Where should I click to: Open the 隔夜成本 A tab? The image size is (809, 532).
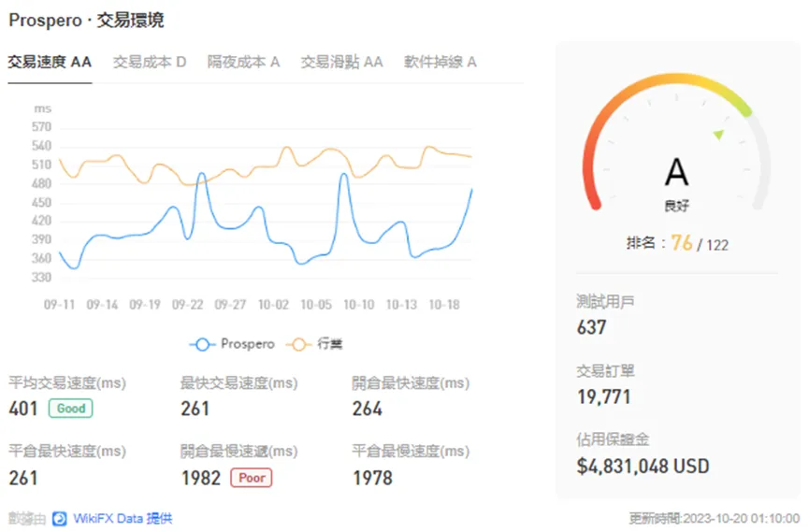243,62
